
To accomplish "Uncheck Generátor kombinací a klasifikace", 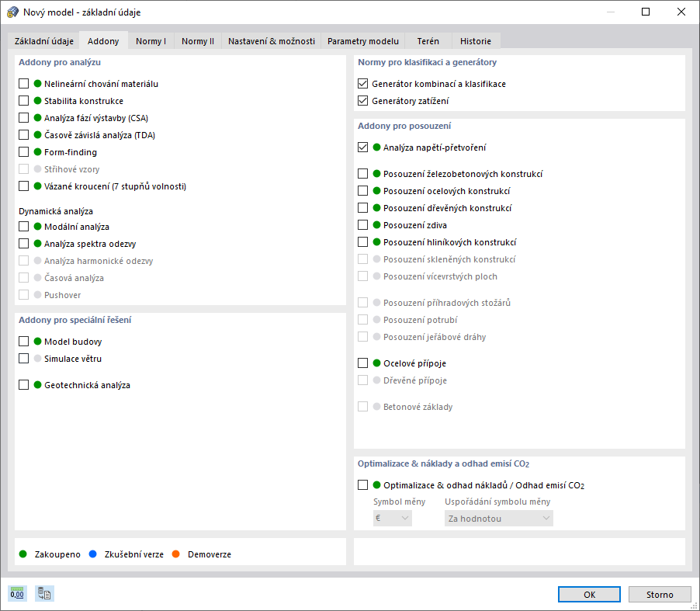I will coord(362,83).
